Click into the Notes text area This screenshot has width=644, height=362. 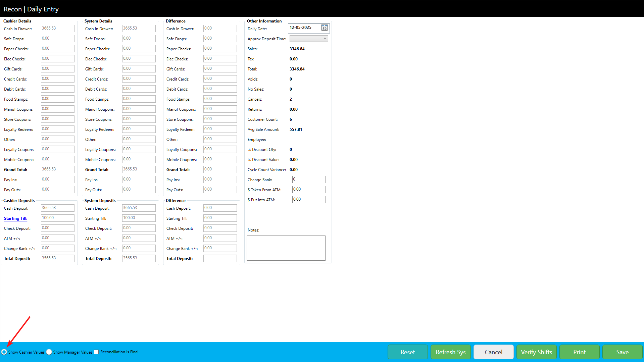coord(286,248)
